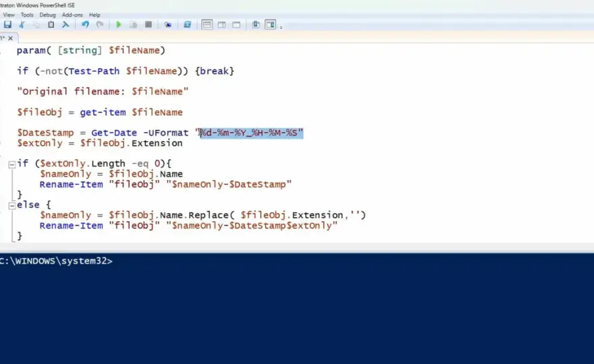This screenshot has height=364, width=594.
Task: Run the script with green play button
Action: 119,24
